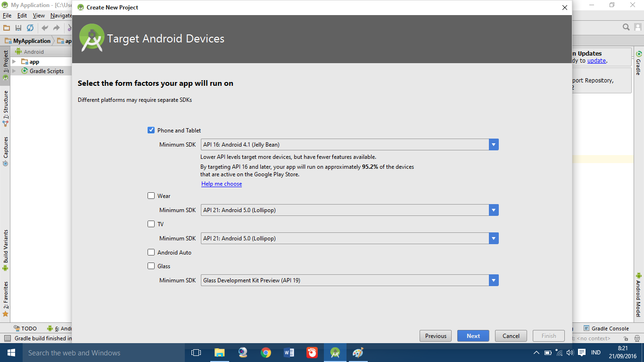Click the search magnifier icon
This screenshot has width=644, height=362.
point(626,27)
